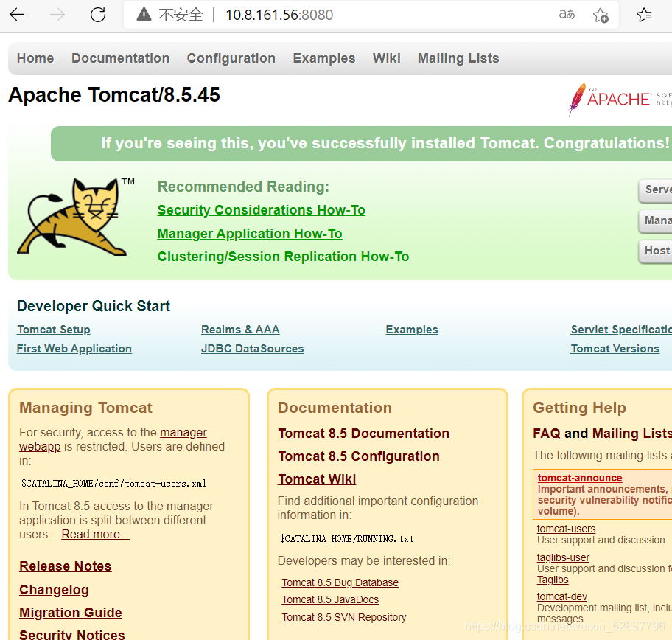Click the $CATALINA_HOME/RUNNING.txt path text
The width and height of the screenshot is (672, 640).
347,539
